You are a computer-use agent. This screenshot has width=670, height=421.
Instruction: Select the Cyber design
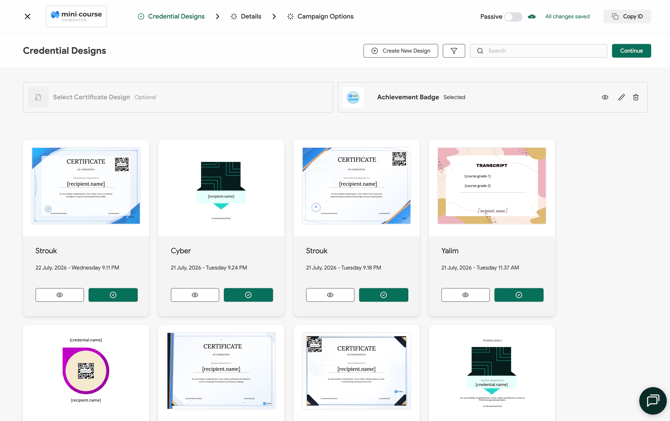[x=248, y=295]
